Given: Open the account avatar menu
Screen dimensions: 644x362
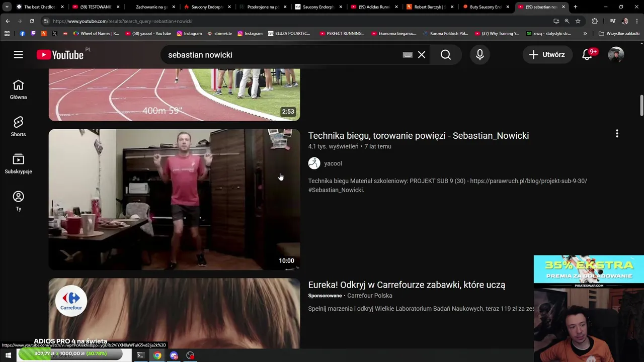Looking at the screenshot, I should point(616,55).
